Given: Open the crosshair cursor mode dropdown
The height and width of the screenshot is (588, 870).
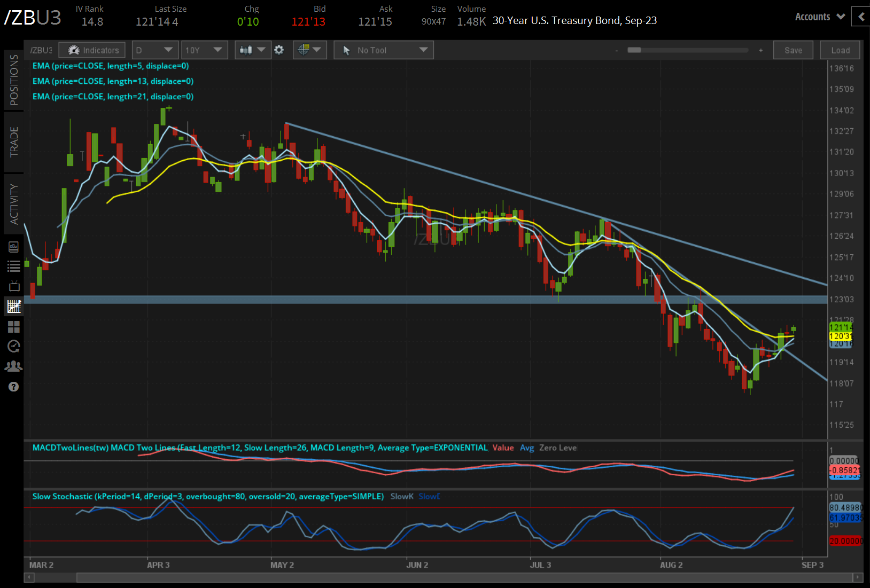Looking at the screenshot, I should (x=310, y=50).
